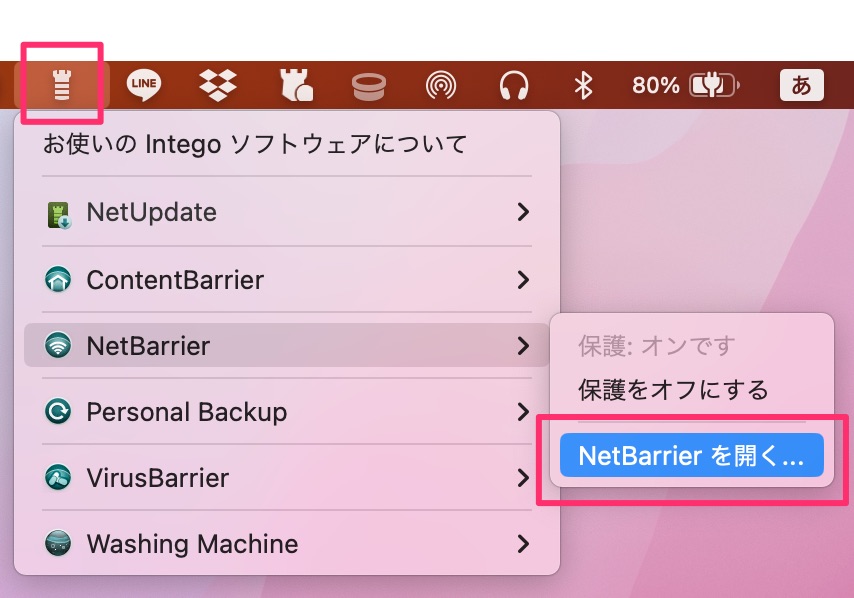
Task: Select the ContentBarrier menu item
Action: tap(286, 279)
